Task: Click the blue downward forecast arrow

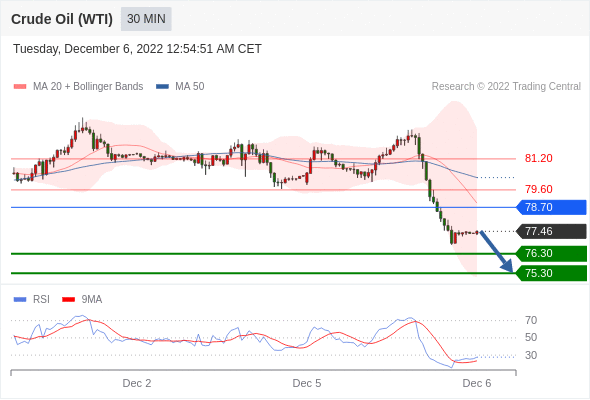Action: (x=496, y=251)
